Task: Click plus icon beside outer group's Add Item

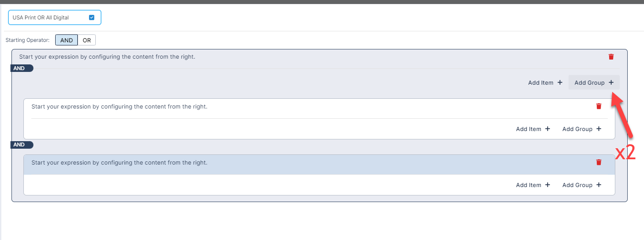Action: click(x=560, y=82)
